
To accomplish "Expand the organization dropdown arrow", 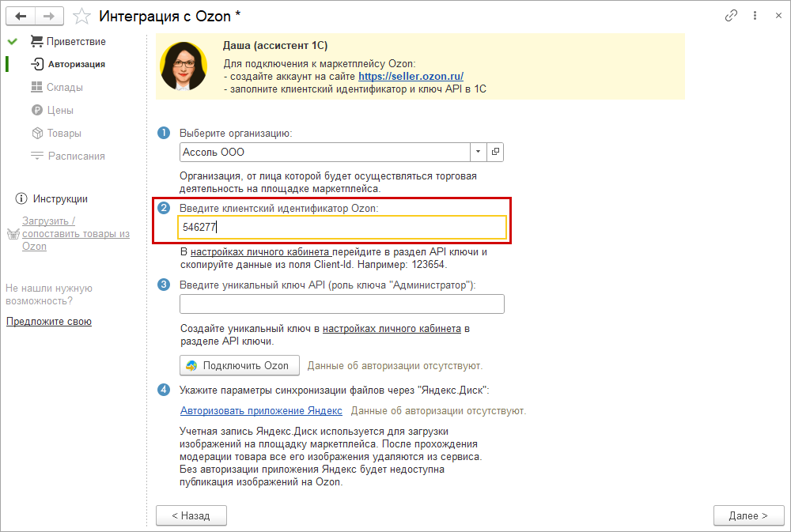I will click(x=478, y=152).
